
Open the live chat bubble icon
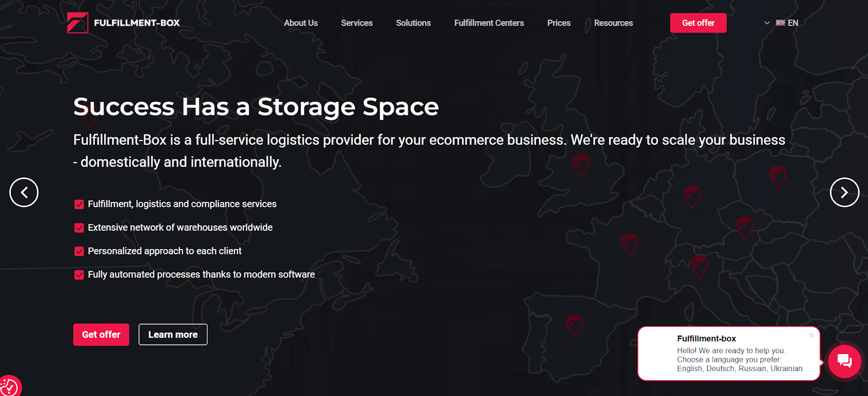tap(844, 361)
